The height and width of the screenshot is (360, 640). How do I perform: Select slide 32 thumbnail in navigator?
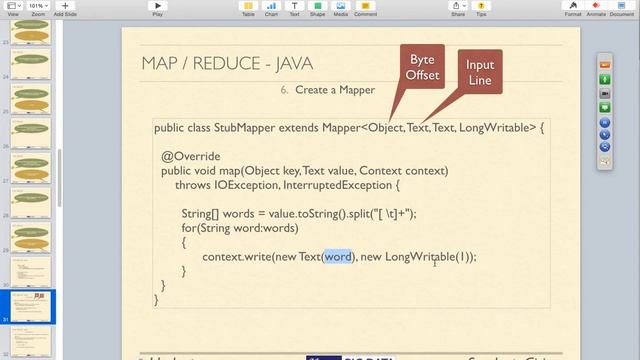coord(31,342)
